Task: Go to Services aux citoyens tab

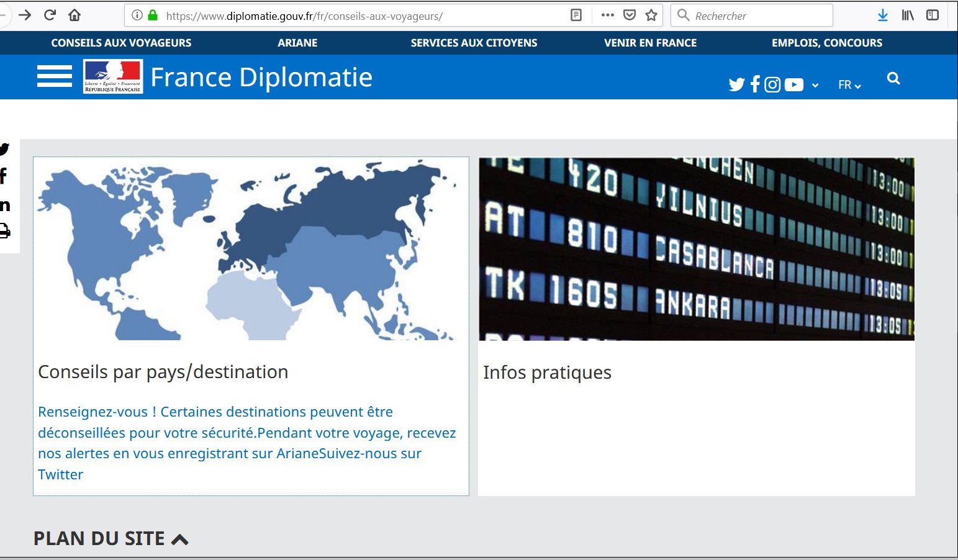Action: 474,43
